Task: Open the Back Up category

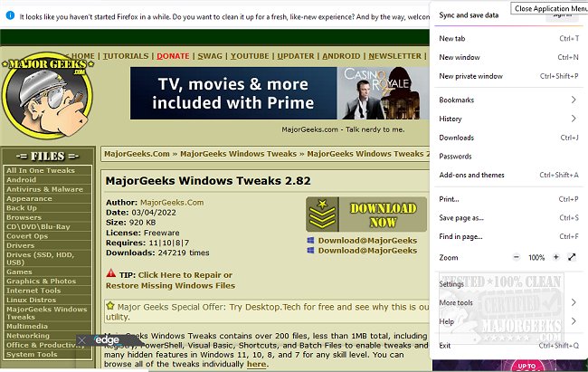Action: 47,207
